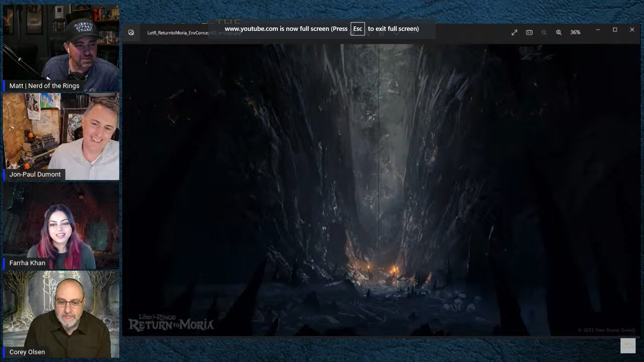The height and width of the screenshot is (362, 644).
Task: Click Farrha Khan's webcam video tile
Action: [61, 225]
